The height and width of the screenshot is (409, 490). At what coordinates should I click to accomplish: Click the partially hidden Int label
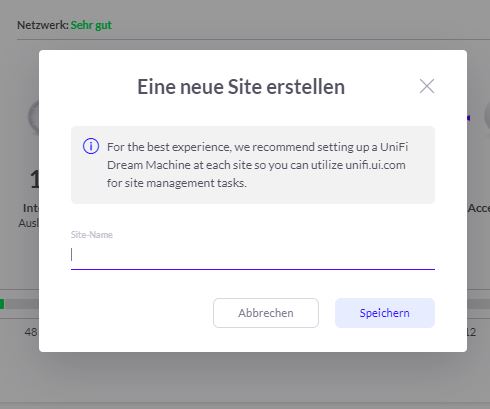tap(31, 208)
